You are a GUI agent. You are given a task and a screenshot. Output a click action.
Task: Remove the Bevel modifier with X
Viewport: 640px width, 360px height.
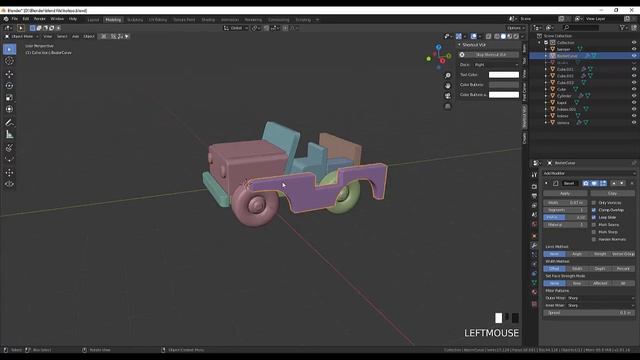(x=632, y=183)
